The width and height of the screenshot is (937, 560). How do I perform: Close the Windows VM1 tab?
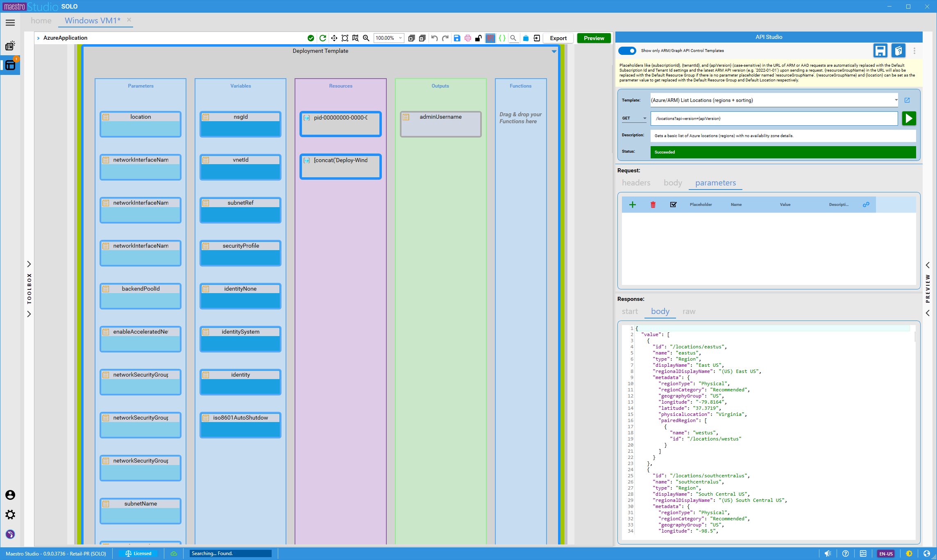(x=129, y=20)
